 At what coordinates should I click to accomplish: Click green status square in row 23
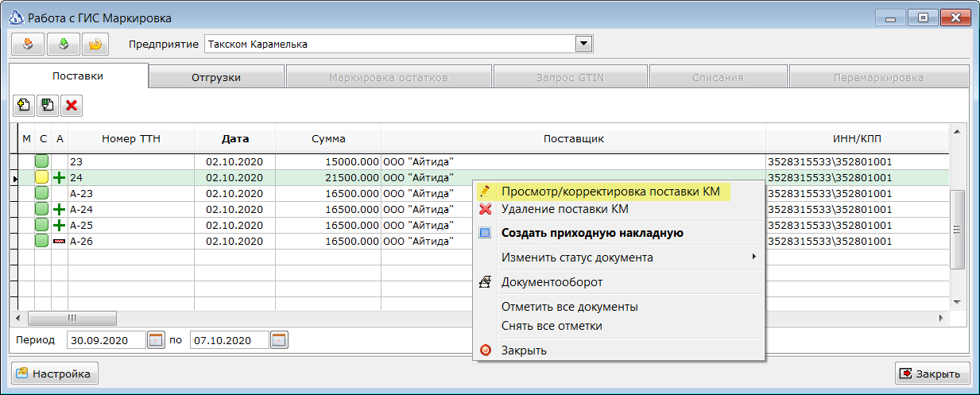coord(42,161)
